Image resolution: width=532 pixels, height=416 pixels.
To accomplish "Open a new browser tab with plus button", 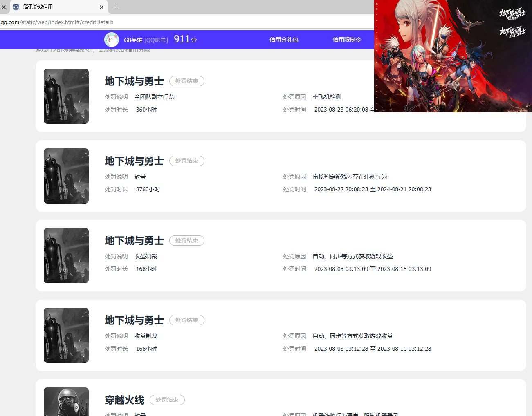I will 117,7.
